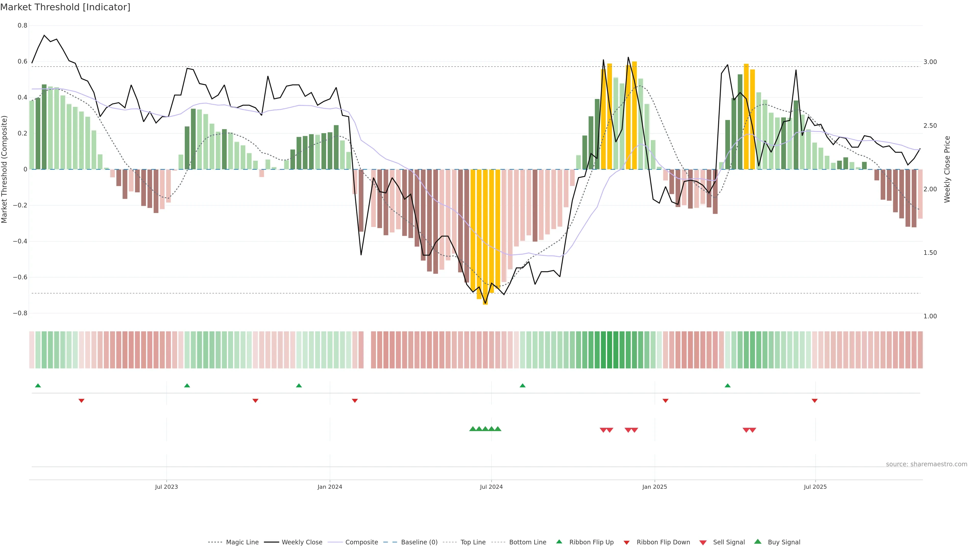The image size is (980, 551).
Task: Toggle the Top Line legend entry
Action: (x=473, y=542)
